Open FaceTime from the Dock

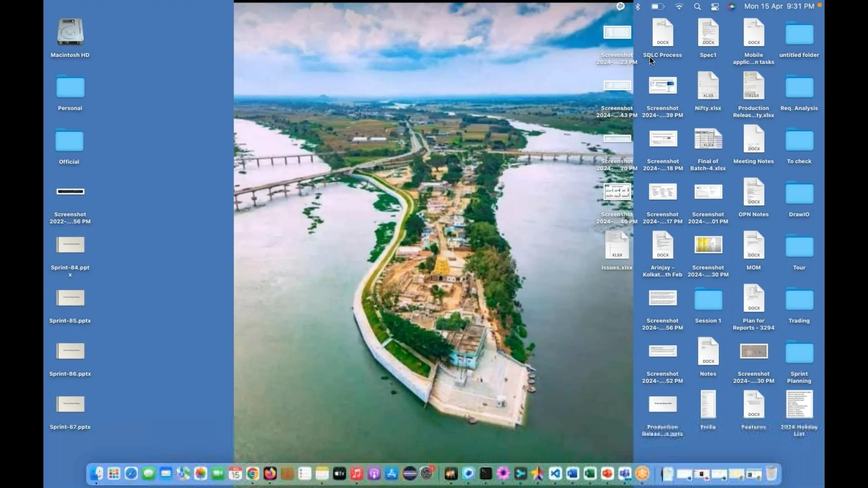click(x=218, y=474)
